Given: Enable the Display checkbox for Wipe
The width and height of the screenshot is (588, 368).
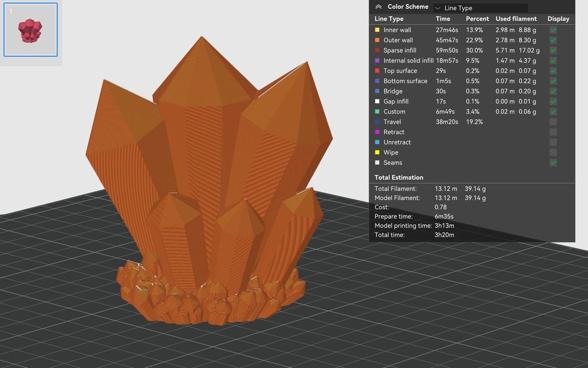Looking at the screenshot, I should tap(553, 152).
